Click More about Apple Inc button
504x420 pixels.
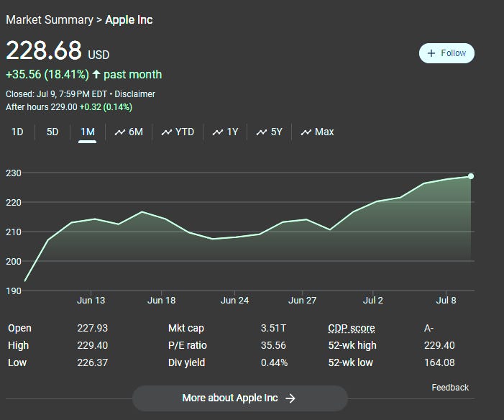(240, 398)
